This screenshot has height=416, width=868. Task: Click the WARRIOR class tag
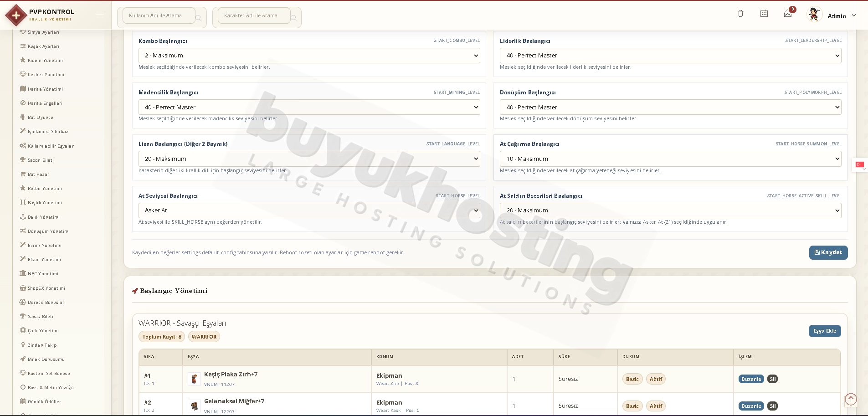(204, 337)
